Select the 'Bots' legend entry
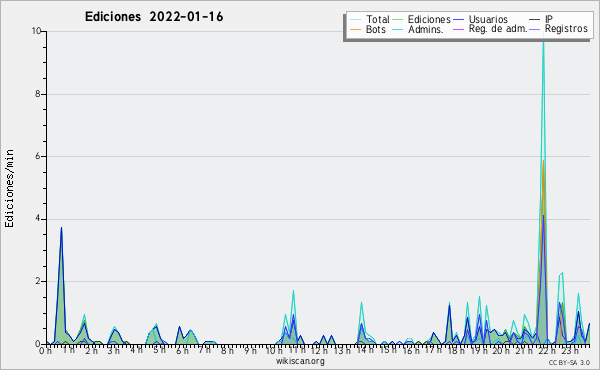Image resolution: width=600 pixels, height=370 pixels. [x=376, y=29]
